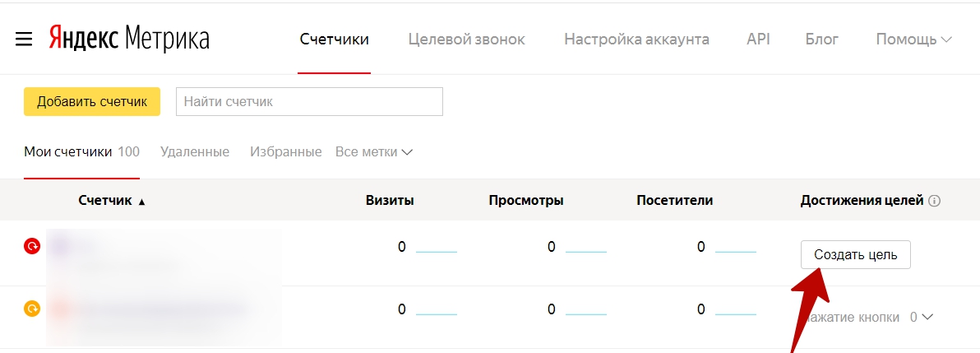Click info icon beside Достижения целей

click(x=935, y=201)
